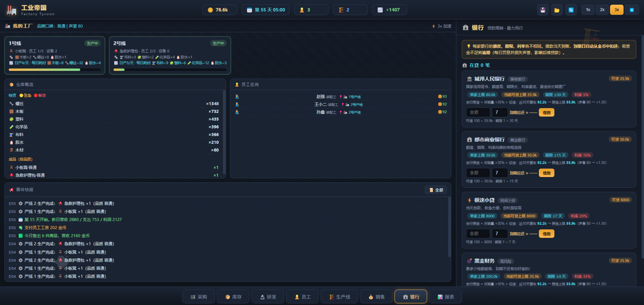Click 借款 for 城邦人民银行
The image size is (644, 305).
(547, 113)
